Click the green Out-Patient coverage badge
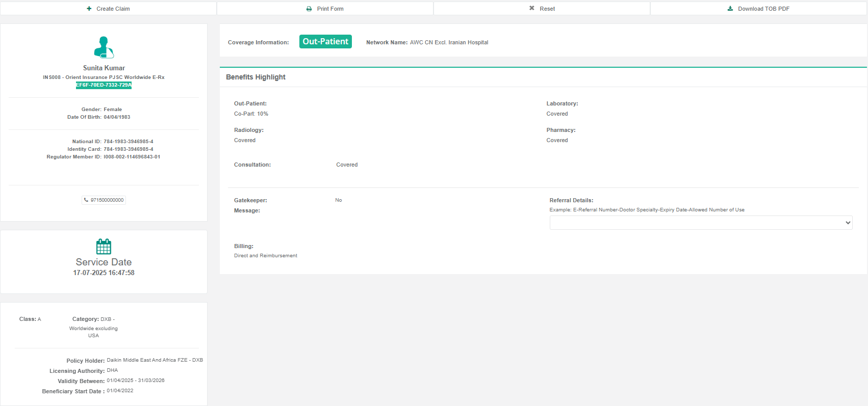This screenshot has height=406, width=868. [x=325, y=42]
